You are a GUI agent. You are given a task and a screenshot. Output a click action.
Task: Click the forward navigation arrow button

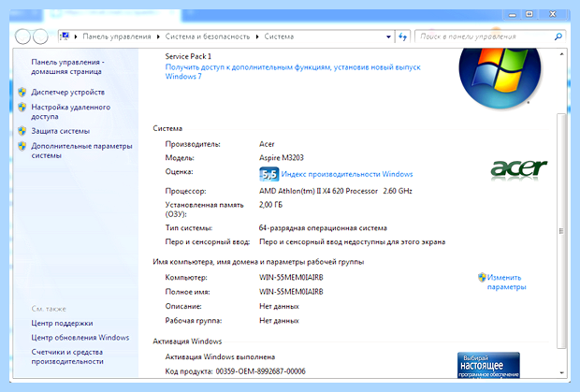[x=40, y=36]
